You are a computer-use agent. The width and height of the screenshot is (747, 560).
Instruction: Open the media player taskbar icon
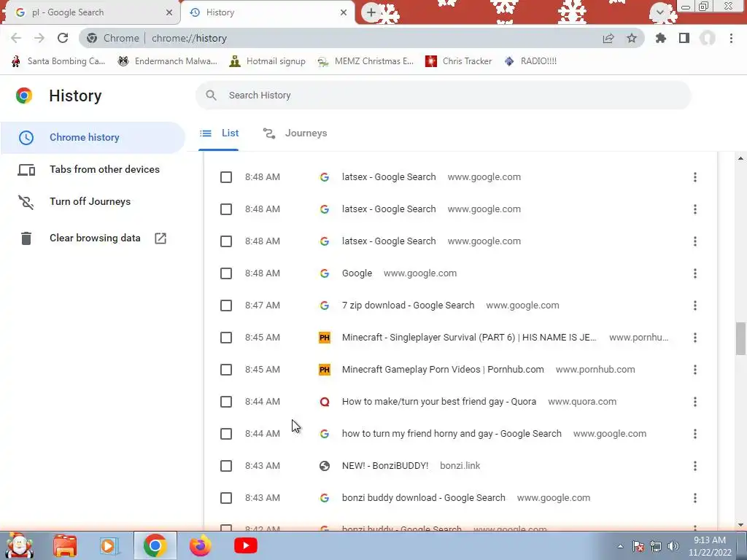pyautogui.click(x=109, y=545)
